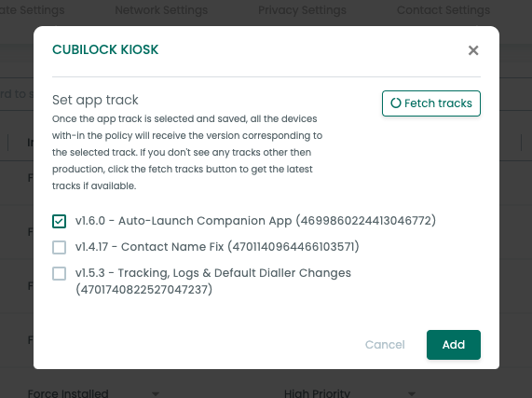Click the refresh icon in Fetch tracks
The image size is (532, 398).
[x=396, y=103]
